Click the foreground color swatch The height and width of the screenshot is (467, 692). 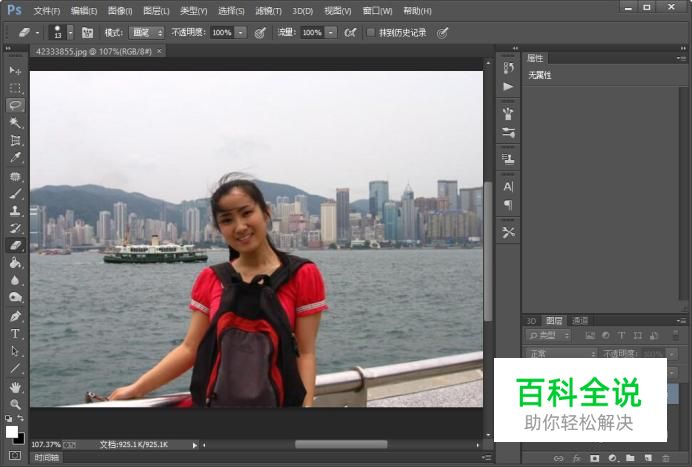[12, 431]
